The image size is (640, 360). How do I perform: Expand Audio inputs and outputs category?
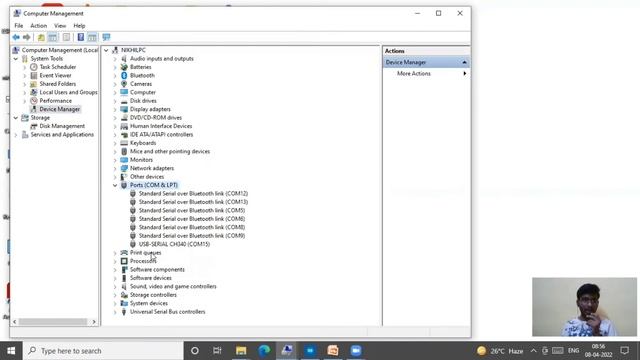point(115,59)
